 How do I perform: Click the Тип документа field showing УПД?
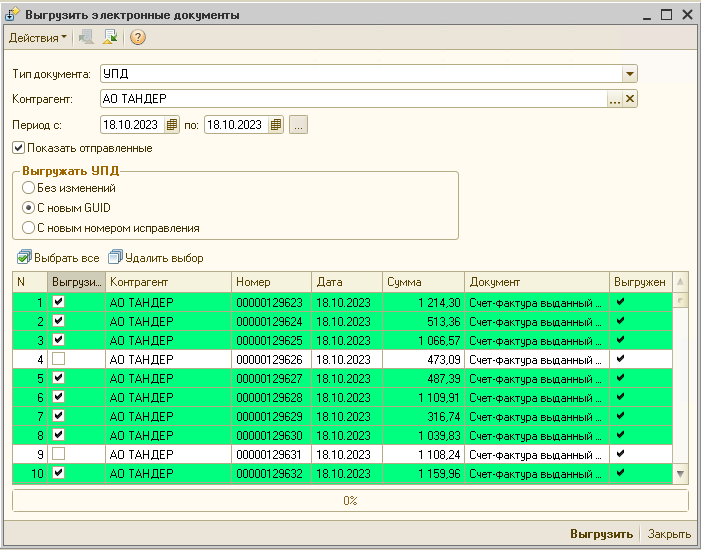point(361,74)
